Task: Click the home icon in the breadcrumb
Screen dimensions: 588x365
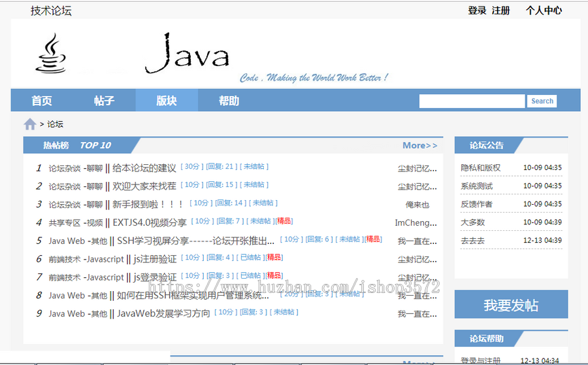Action: point(30,124)
